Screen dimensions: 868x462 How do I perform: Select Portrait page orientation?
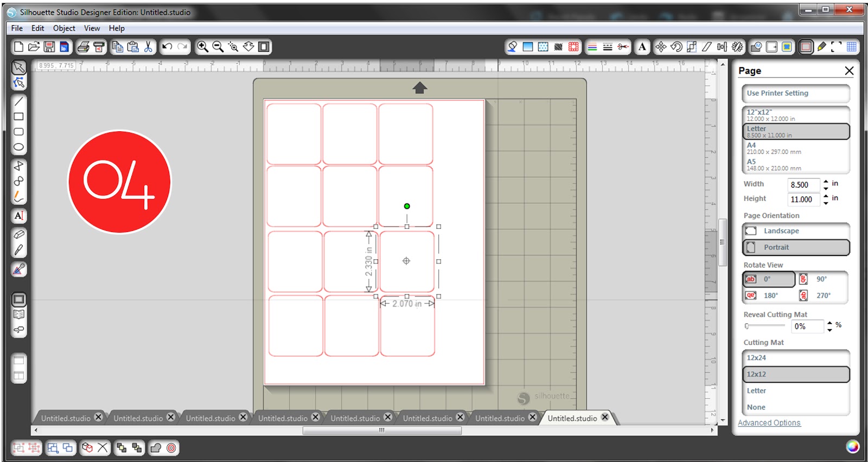tap(796, 247)
